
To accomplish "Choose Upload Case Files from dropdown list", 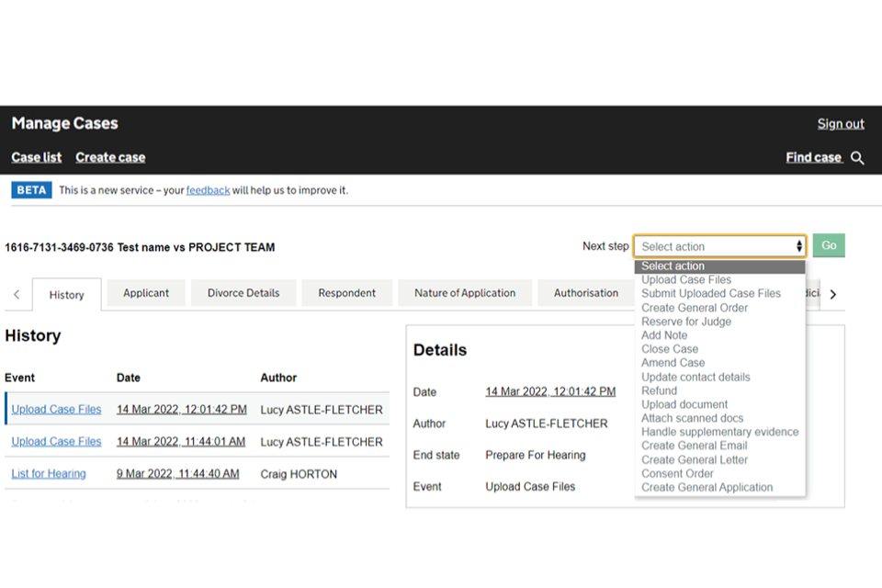I will point(686,280).
